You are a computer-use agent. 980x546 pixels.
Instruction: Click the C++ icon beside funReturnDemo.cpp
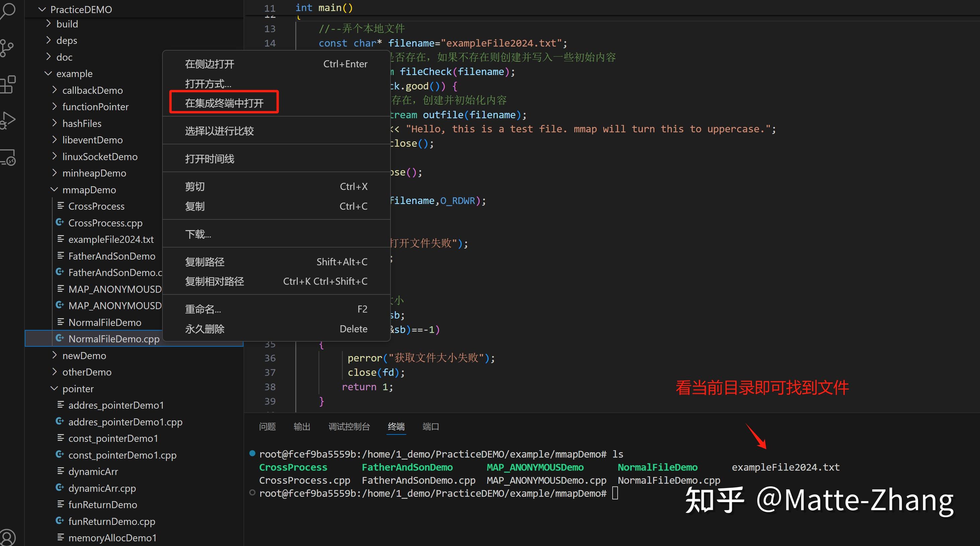[60, 521]
